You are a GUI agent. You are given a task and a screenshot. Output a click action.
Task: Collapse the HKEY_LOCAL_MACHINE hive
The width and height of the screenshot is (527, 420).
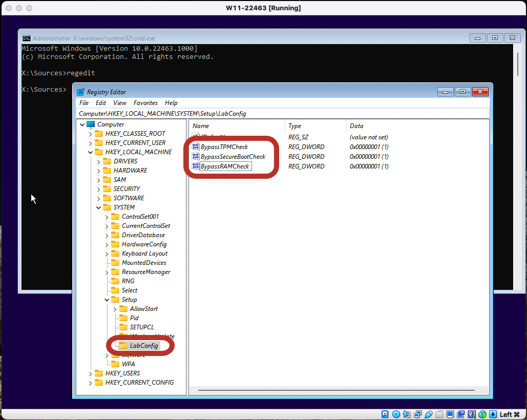coord(91,152)
